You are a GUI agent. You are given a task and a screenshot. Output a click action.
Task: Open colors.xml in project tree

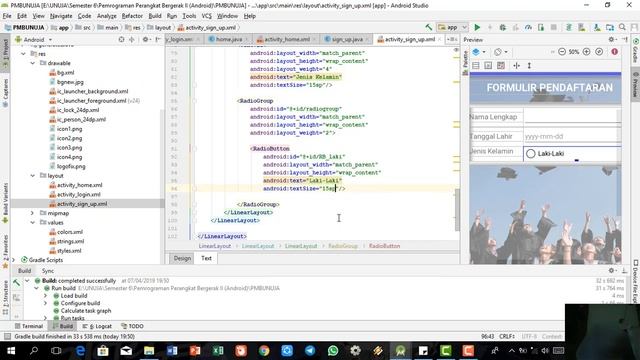point(69,232)
